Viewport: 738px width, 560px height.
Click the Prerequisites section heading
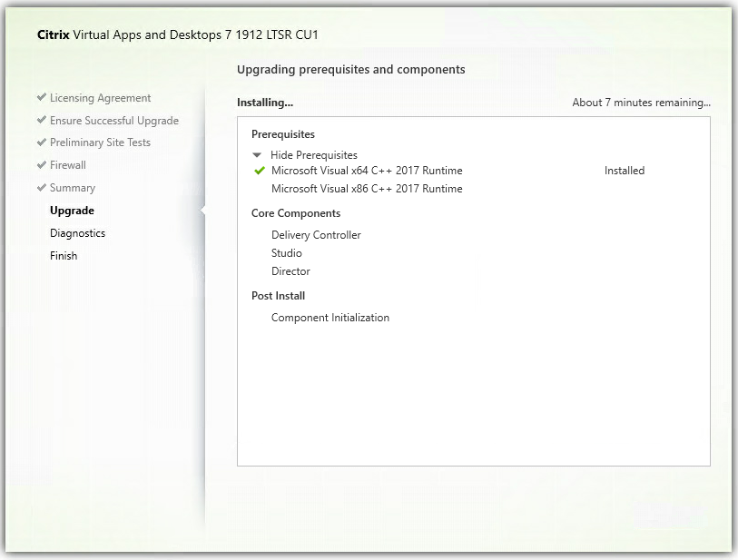[283, 134]
